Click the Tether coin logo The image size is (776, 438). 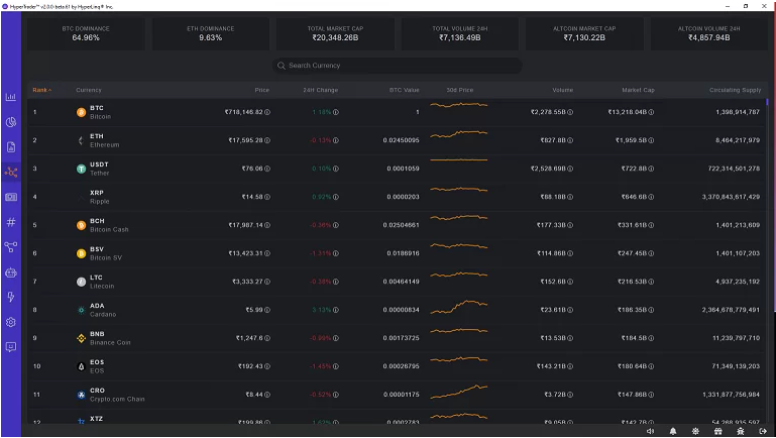81,169
